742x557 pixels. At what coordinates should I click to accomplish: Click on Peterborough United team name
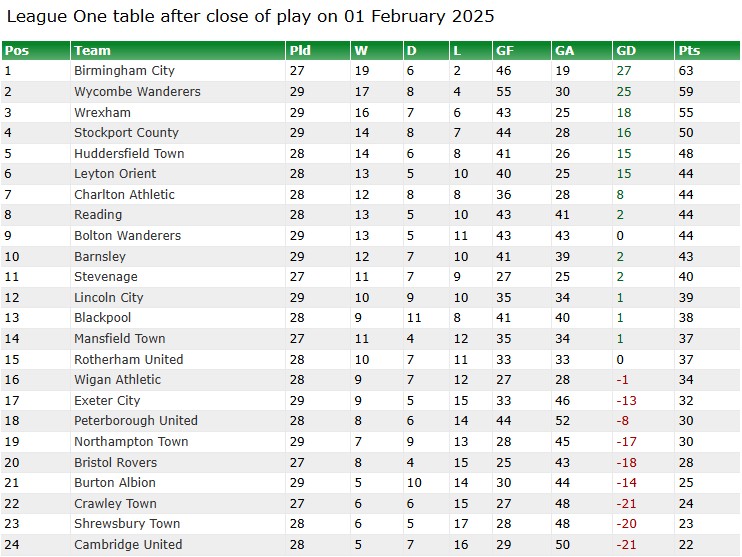[x=136, y=420]
